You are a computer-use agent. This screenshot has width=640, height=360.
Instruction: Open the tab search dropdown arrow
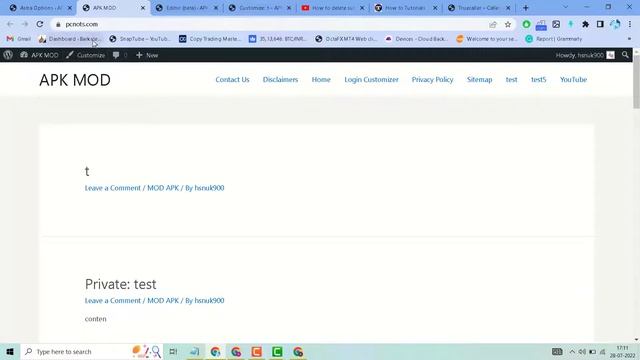click(x=565, y=7)
